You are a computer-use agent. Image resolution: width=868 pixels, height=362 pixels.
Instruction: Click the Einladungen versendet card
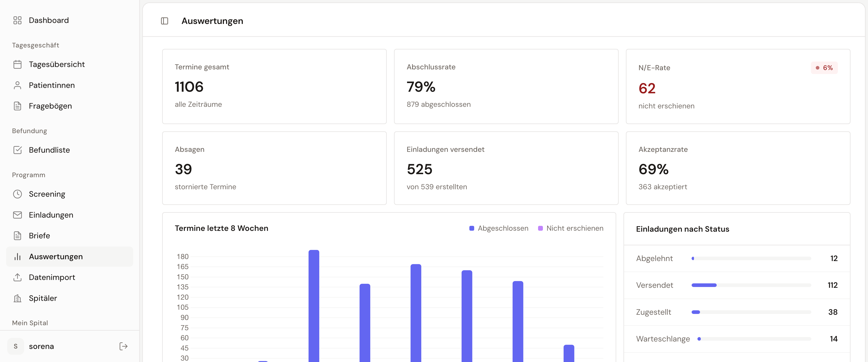(x=506, y=168)
